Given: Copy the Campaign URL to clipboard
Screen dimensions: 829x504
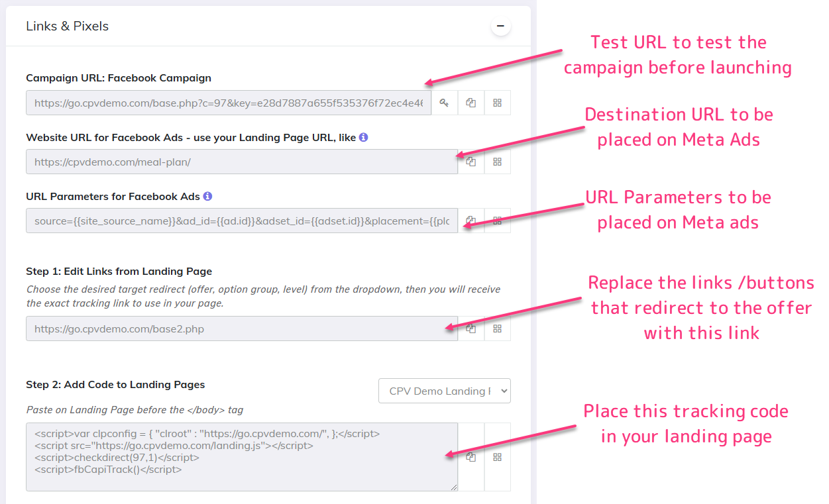Looking at the screenshot, I should tap(471, 103).
